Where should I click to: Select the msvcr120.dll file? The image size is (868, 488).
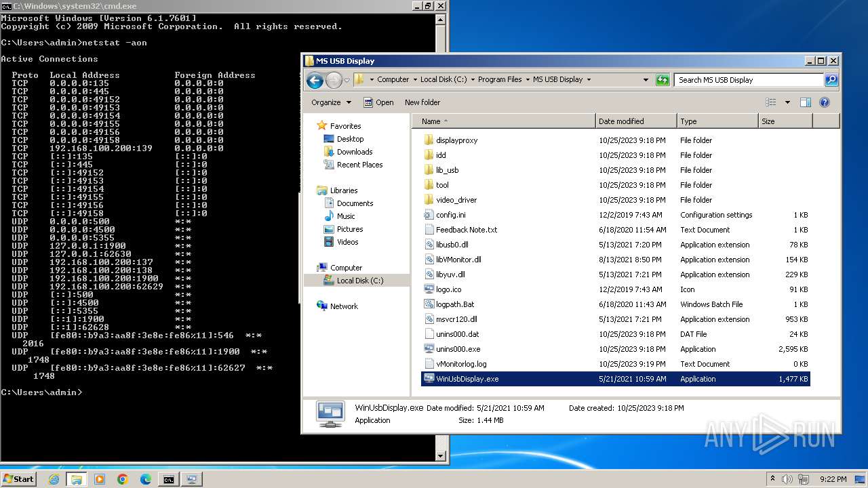456,319
